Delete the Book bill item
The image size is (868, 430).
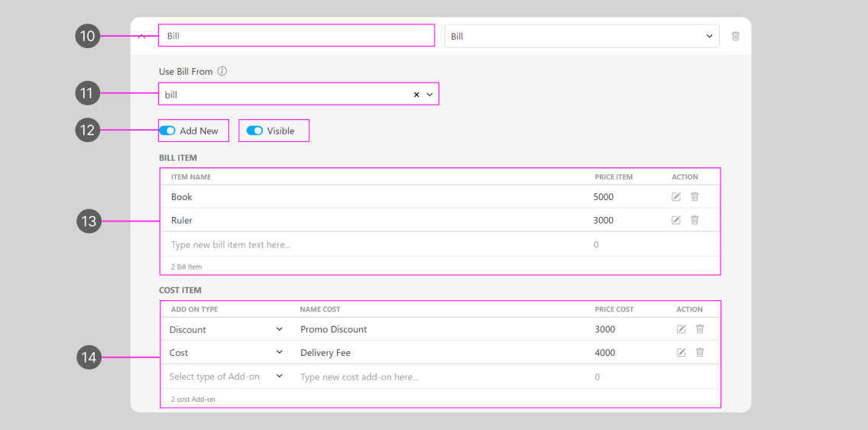695,197
